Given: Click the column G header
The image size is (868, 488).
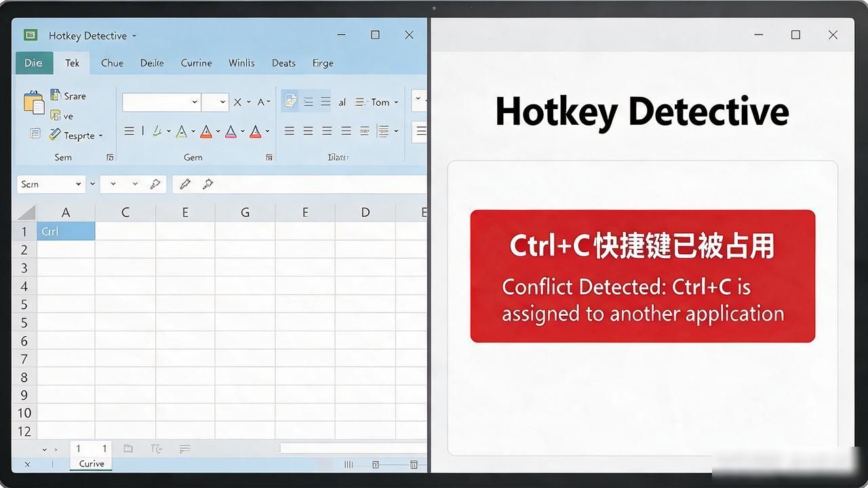Looking at the screenshot, I should [245, 212].
